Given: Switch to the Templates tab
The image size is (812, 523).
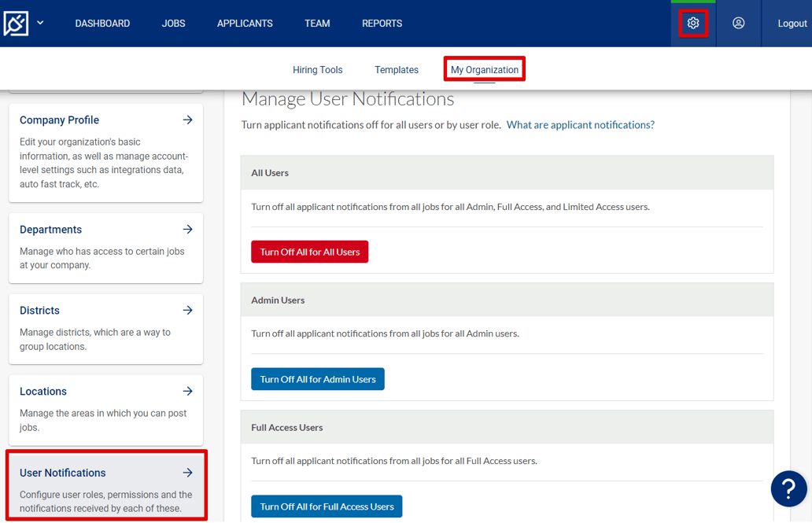Looking at the screenshot, I should coord(396,69).
